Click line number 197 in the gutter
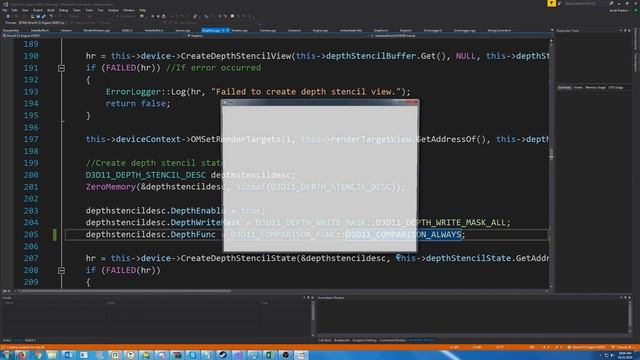This screenshot has width=640, height=360. pos(31,140)
